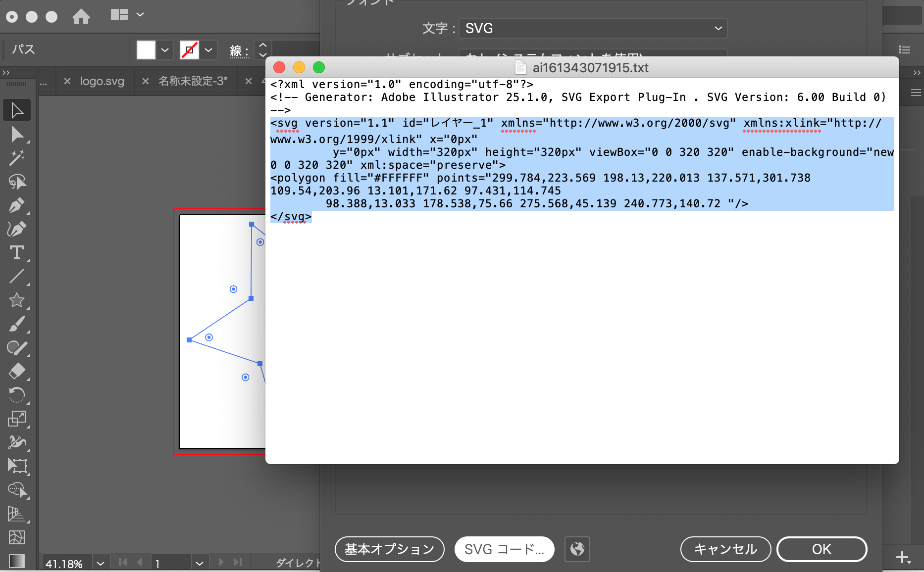Close the logo.svg tab
Viewport: 924px width, 572px height.
pyautogui.click(x=67, y=81)
